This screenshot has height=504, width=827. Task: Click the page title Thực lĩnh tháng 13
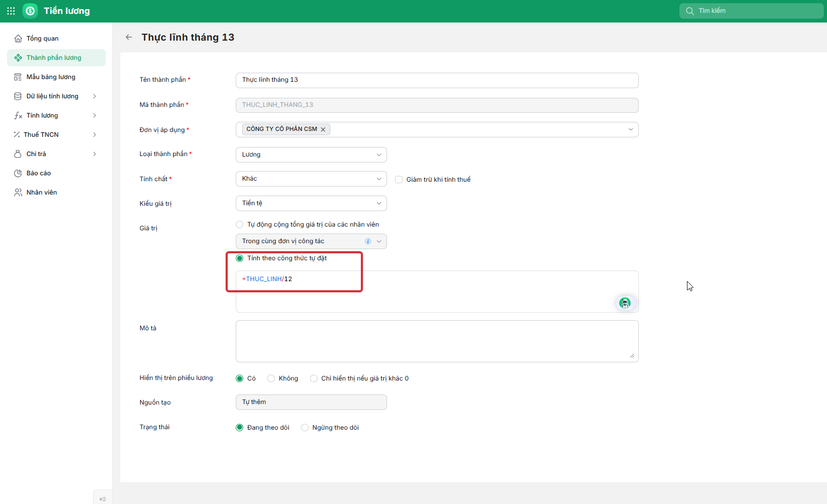(x=188, y=37)
